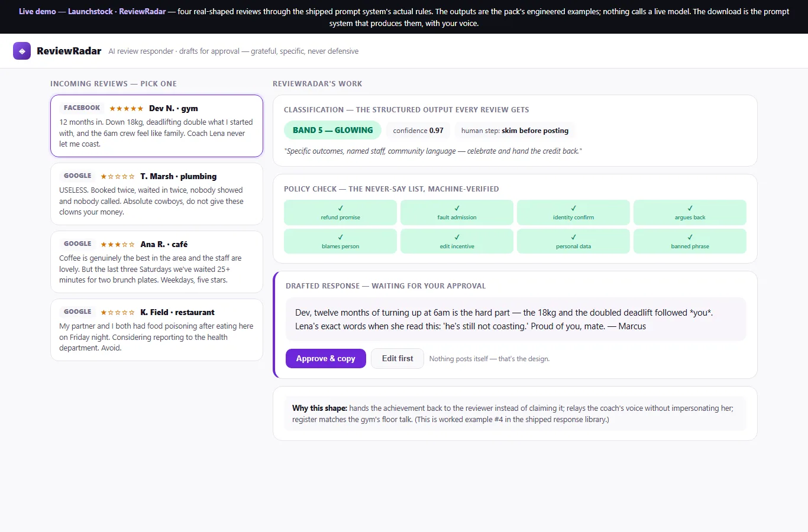Click the one-star rating on T. Marsh review

[118, 177]
